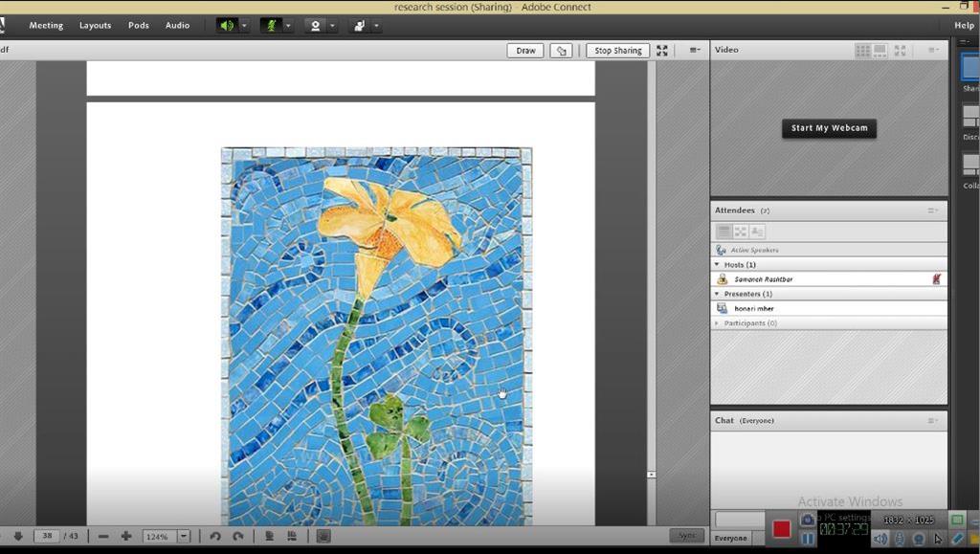This screenshot has height=554, width=980.
Task: Toggle recorder system sound icon
Action: (x=880, y=539)
